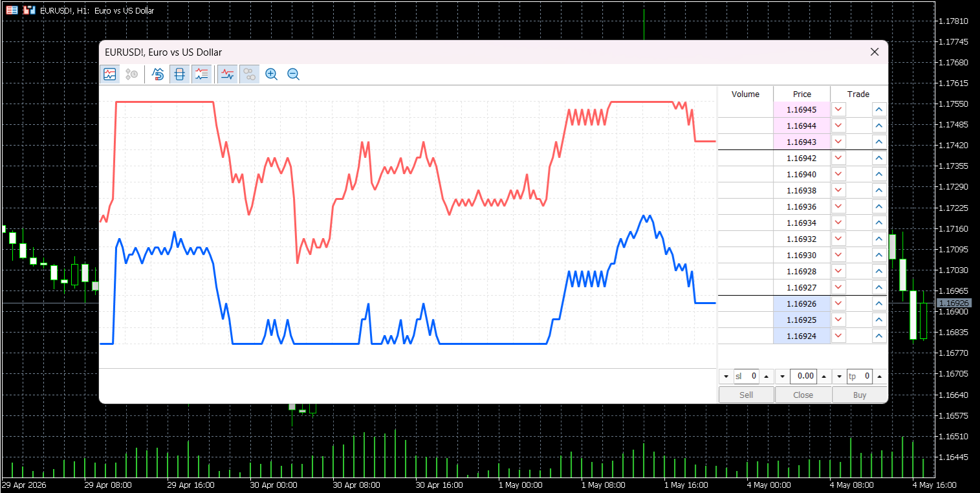Select the Price column header
The image size is (980, 493).
pos(802,94)
